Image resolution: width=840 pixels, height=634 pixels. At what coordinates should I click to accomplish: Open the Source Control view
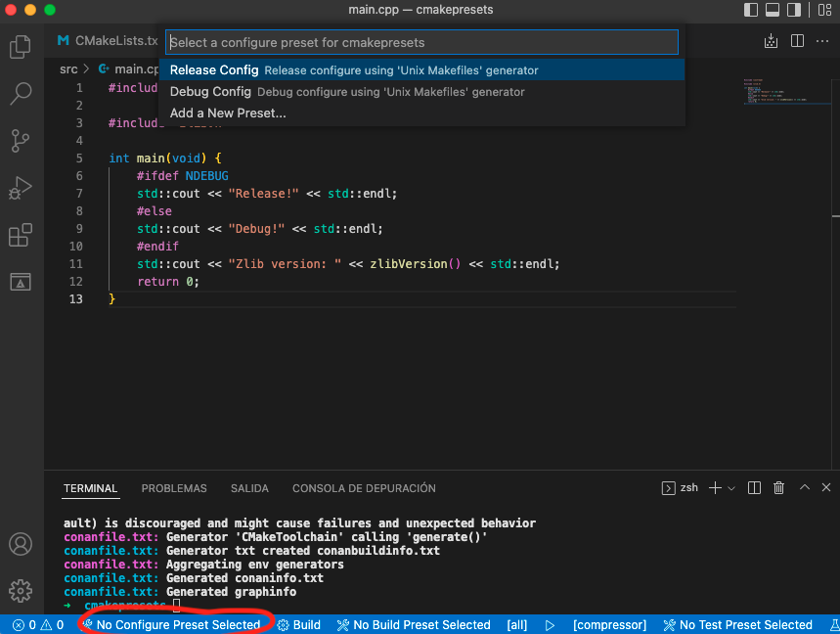[21, 141]
